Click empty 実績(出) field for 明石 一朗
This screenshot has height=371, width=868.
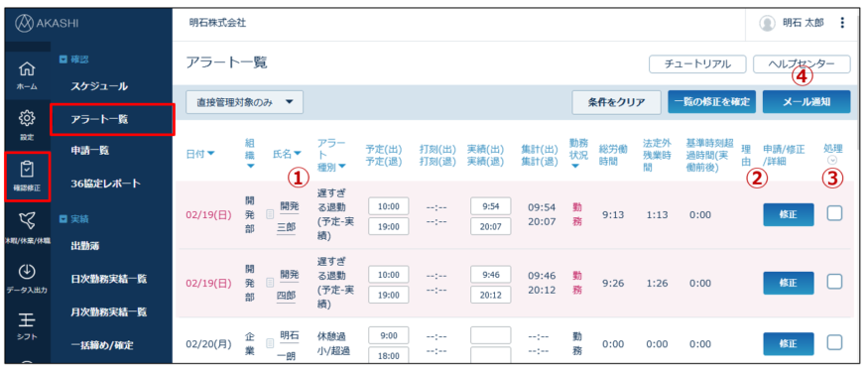pyautogui.click(x=490, y=335)
